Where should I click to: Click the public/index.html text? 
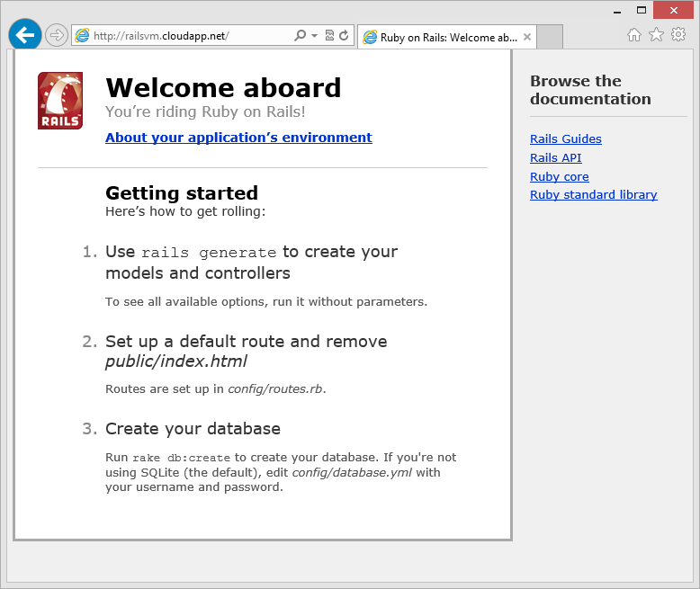point(175,361)
